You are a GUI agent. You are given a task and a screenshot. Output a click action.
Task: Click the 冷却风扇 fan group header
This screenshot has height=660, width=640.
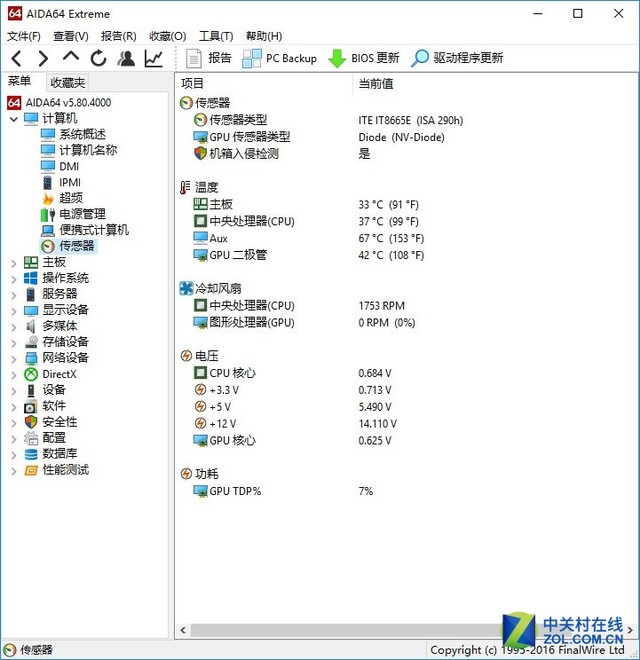click(210, 288)
